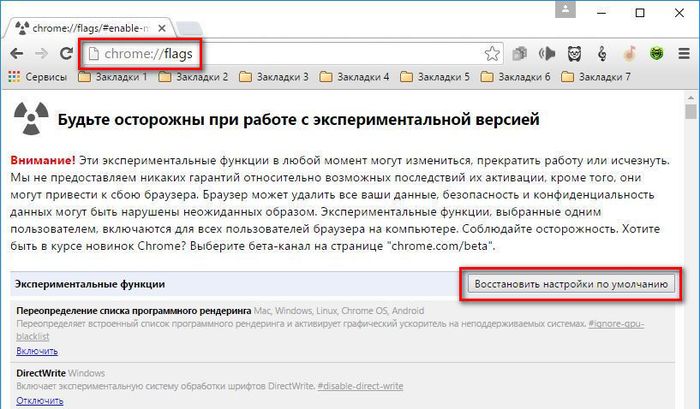This screenshot has height=409, width=700.
Task: Bookmark this page with the star icon
Action: coord(491,53)
